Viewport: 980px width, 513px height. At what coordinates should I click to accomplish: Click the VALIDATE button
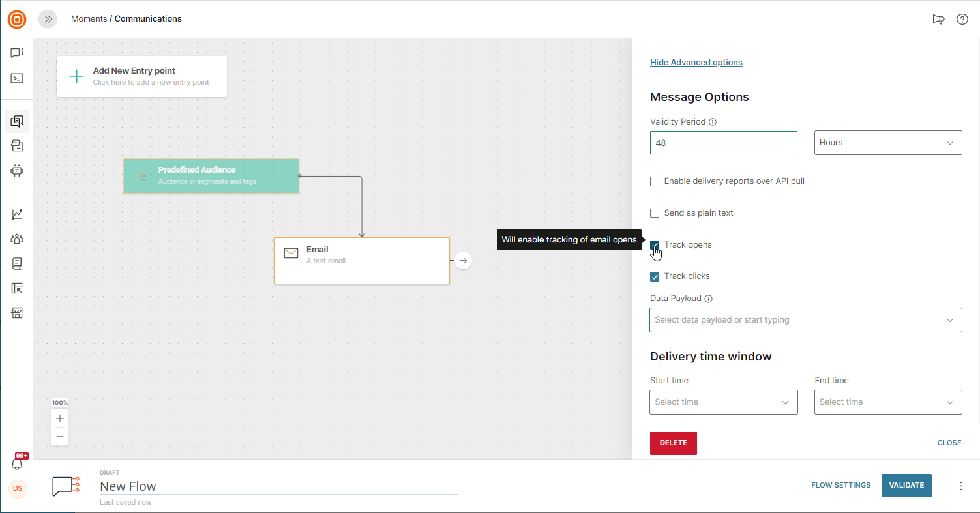click(906, 486)
